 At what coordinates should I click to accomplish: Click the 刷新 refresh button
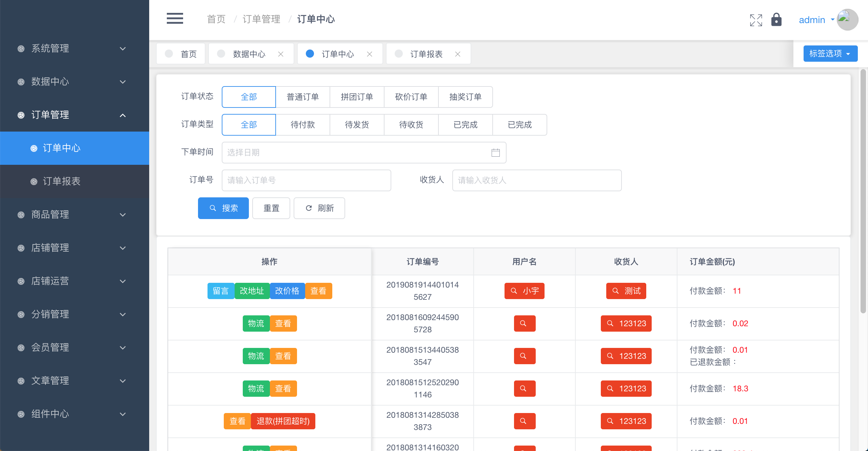click(319, 208)
